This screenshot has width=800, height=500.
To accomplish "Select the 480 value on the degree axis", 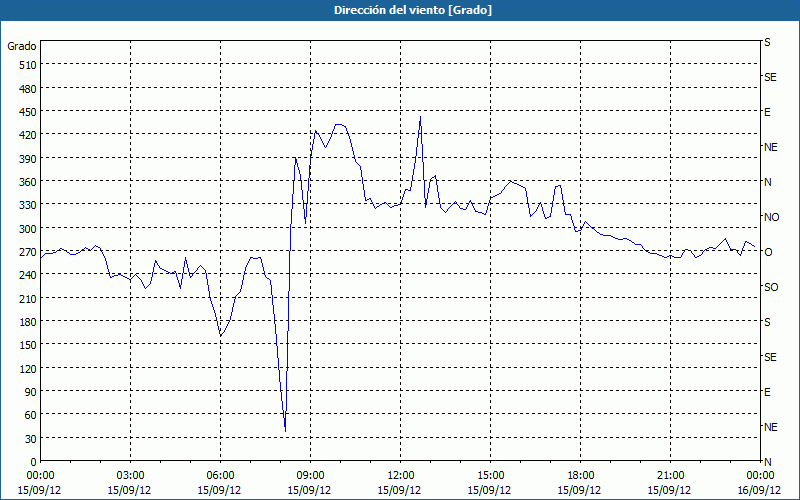I will (28, 89).
